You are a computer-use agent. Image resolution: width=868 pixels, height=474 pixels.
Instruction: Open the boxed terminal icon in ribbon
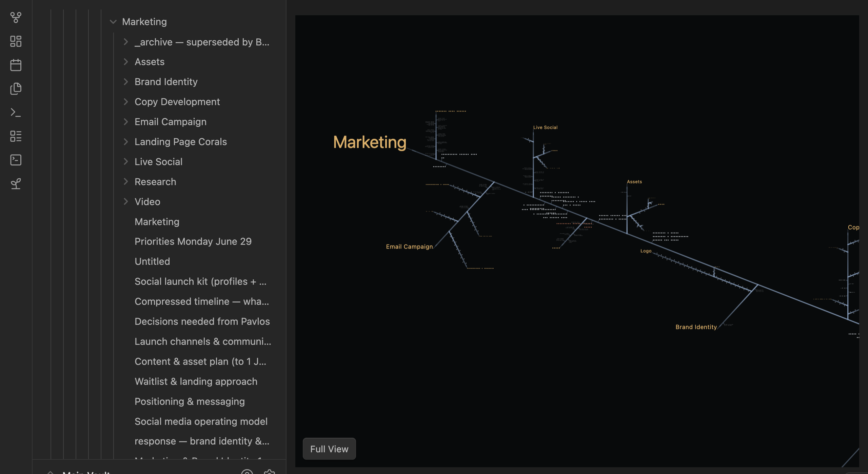click(x=16, y=160)
